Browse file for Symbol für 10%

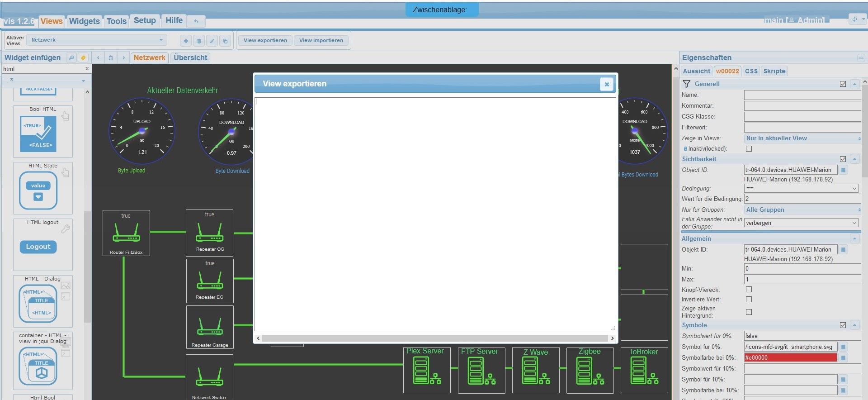click(844, 380)
